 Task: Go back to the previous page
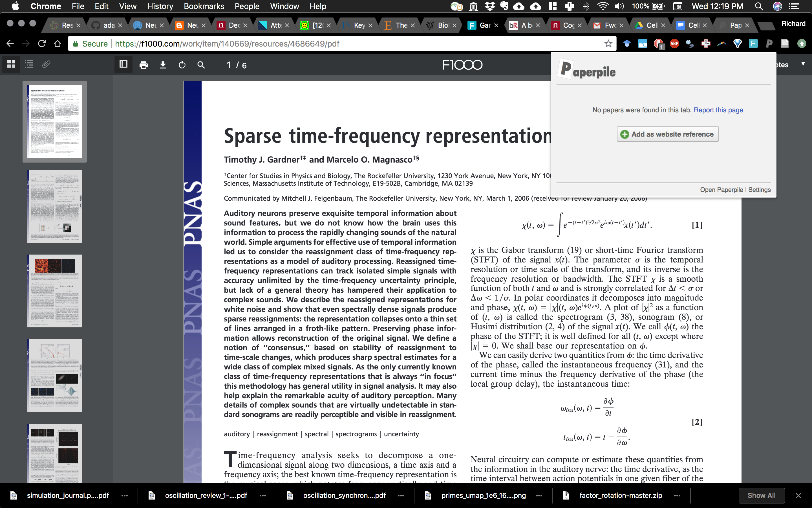(x=10, y=44)
